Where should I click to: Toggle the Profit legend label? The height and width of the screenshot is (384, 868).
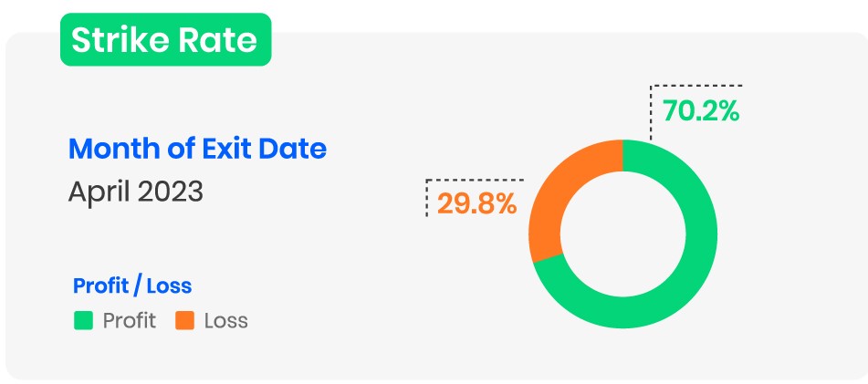tap(130, 321)
